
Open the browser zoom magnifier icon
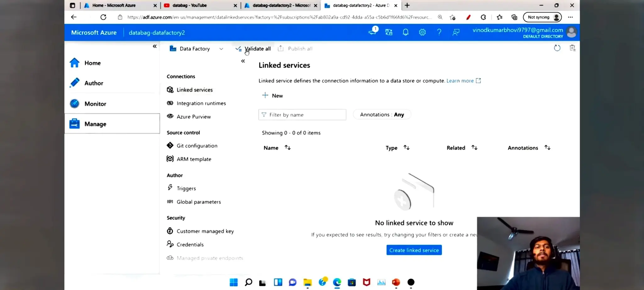click(x=440, y=17)
